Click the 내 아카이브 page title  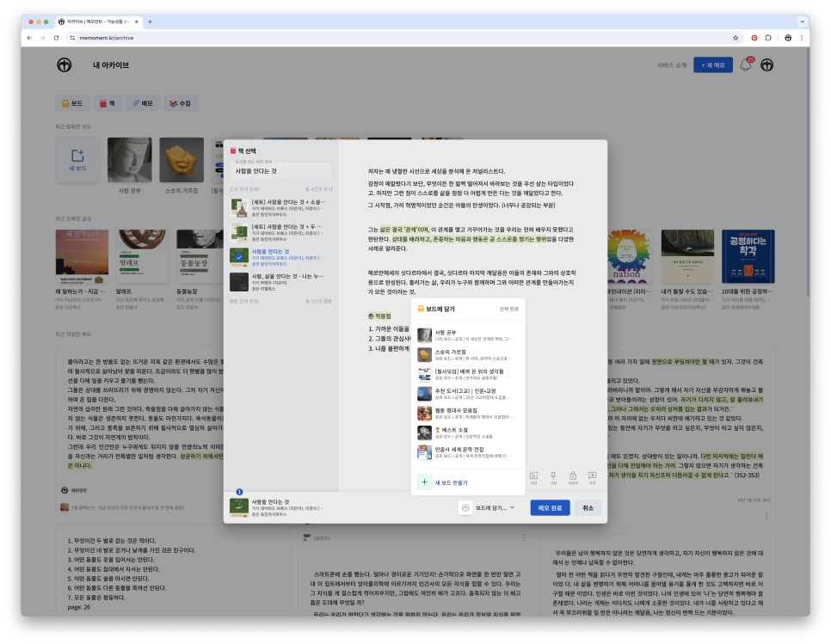coord(111,65)
